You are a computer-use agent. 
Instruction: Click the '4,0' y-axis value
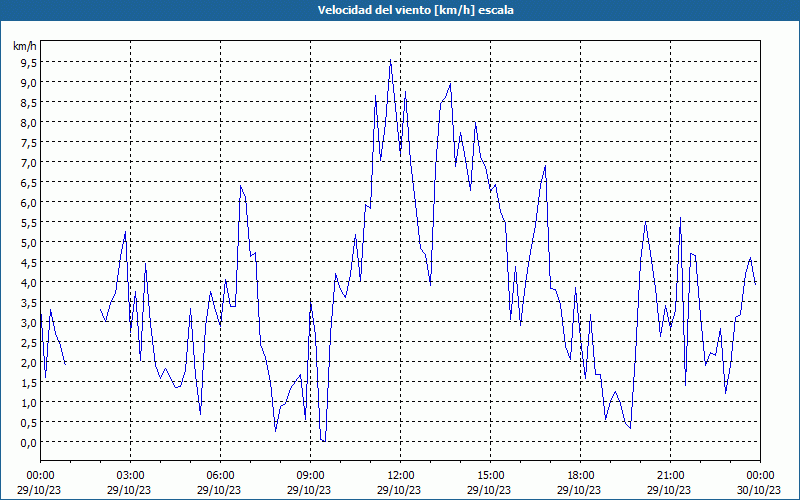(x=29, y=282)
